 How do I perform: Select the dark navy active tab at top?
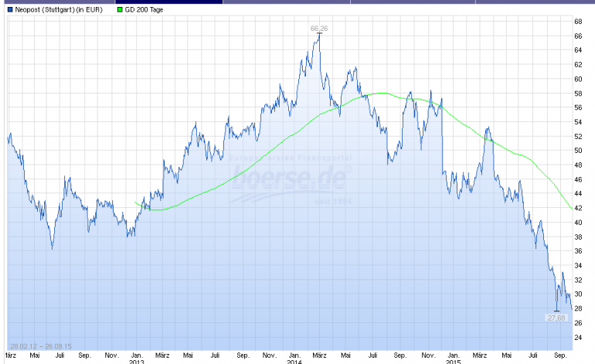tap(169, 2)
